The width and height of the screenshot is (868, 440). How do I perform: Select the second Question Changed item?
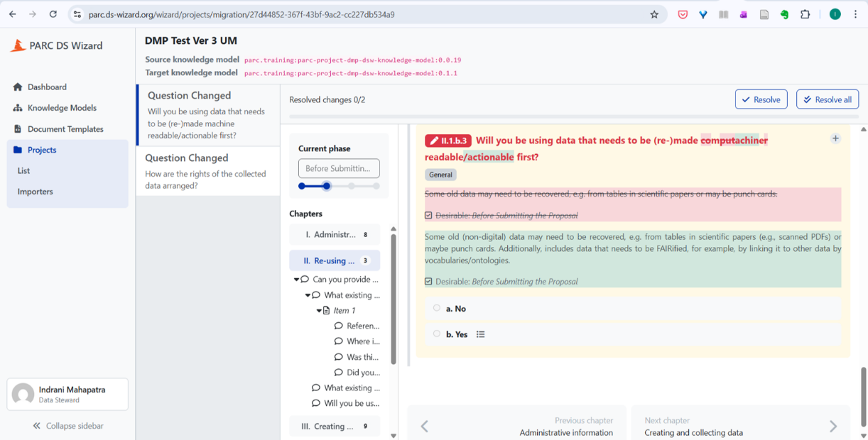[207, 171]
